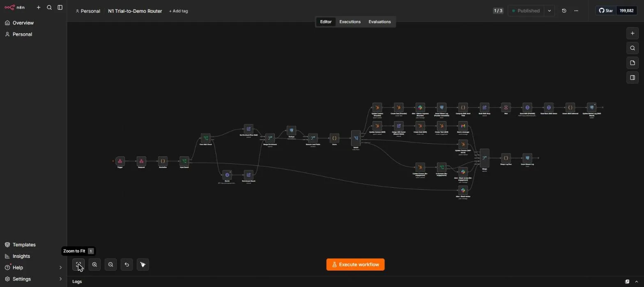
Task: Click the Published status button
Action: click(x=526, y=11)
